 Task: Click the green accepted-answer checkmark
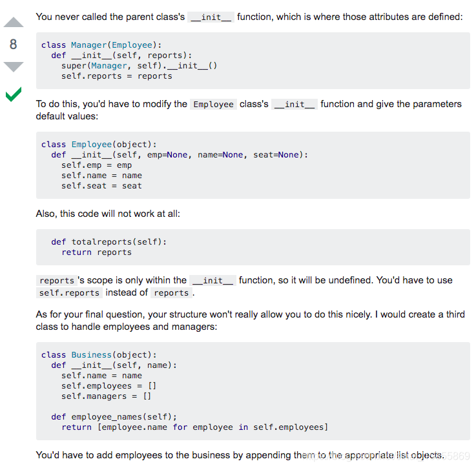click(14, 94)
